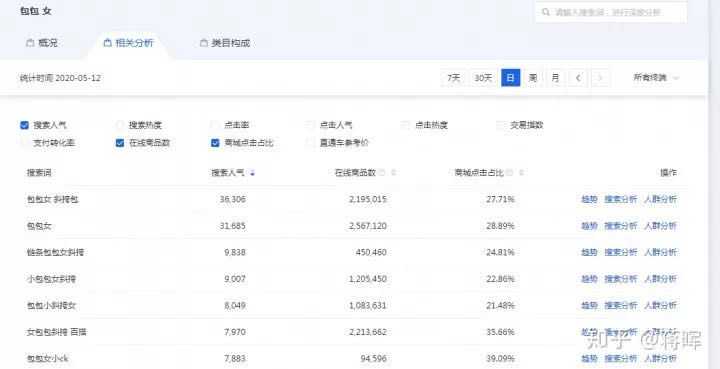Open 趋势 for 包包女小ck row
This screenshot has width=720, height=369.
click(590, 358)
